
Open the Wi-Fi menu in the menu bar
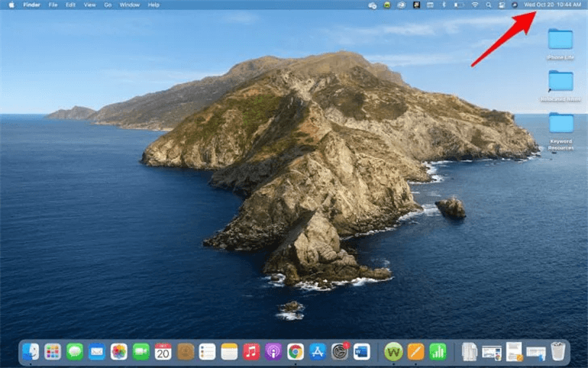pos(475,5)
